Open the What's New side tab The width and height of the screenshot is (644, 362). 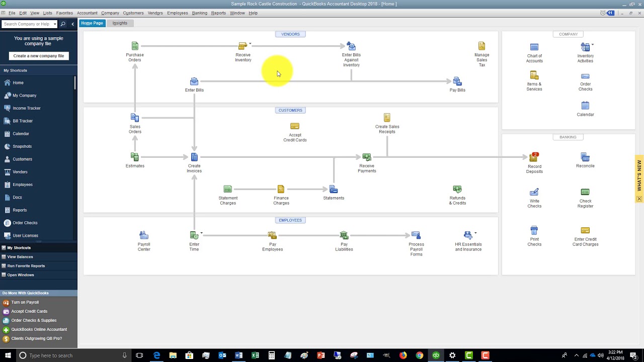pyautogui.click(x=639, y=178)
